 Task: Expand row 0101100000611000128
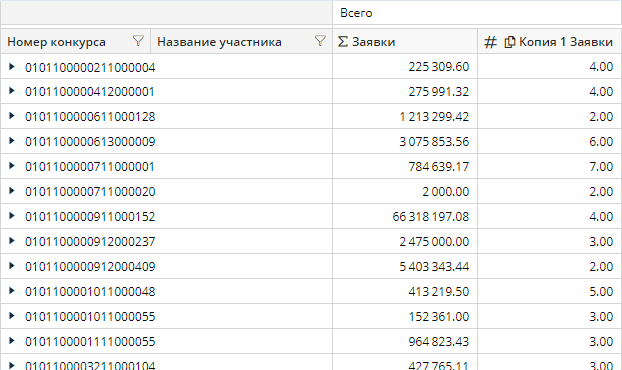[x=12, y=116]
